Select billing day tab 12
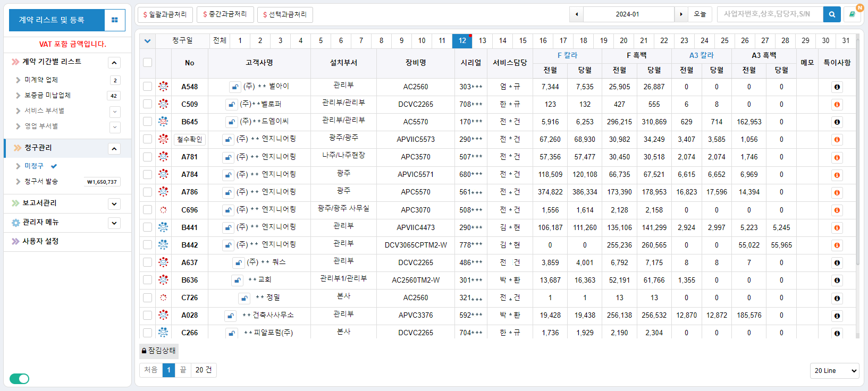Image resolution: width=868 pixels, height=391 pixels. [x=462, y=40]
